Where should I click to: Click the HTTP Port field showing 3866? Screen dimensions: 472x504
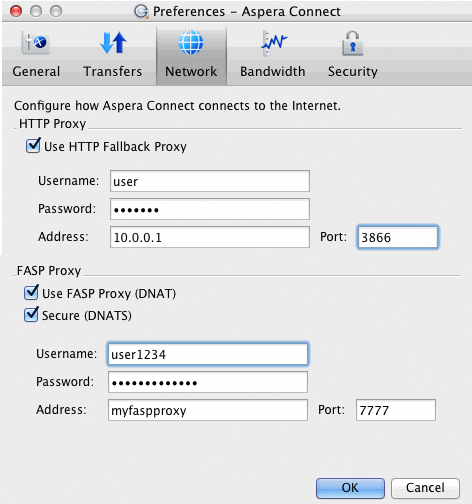tap(397, 237)
